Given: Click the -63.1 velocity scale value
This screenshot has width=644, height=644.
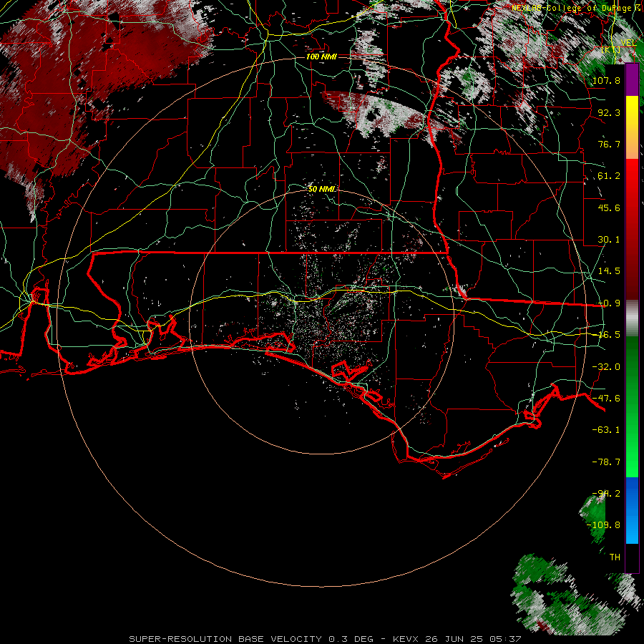Looking at the screenshot, I should pyautogui.click(x=606, y=430).
